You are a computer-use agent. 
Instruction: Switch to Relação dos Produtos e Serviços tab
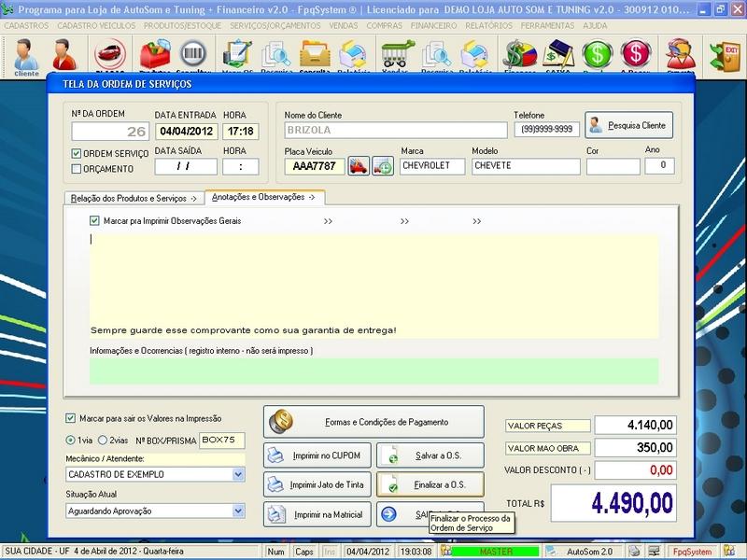point(134,198)
